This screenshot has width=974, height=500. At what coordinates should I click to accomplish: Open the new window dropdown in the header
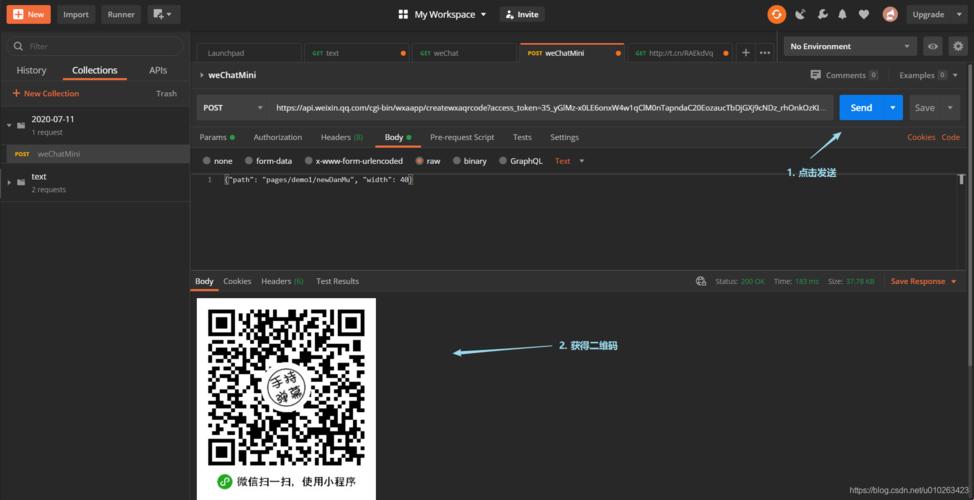[164, 14]
